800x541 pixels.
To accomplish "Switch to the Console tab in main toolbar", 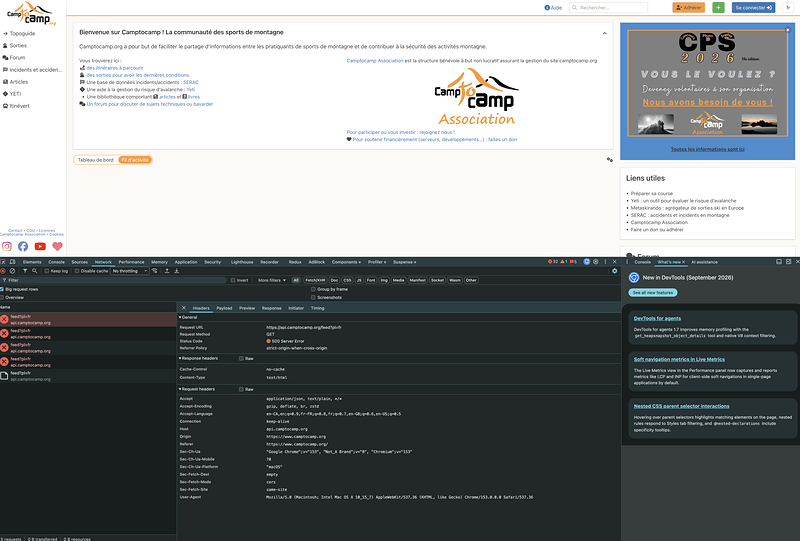I will 56,262.
